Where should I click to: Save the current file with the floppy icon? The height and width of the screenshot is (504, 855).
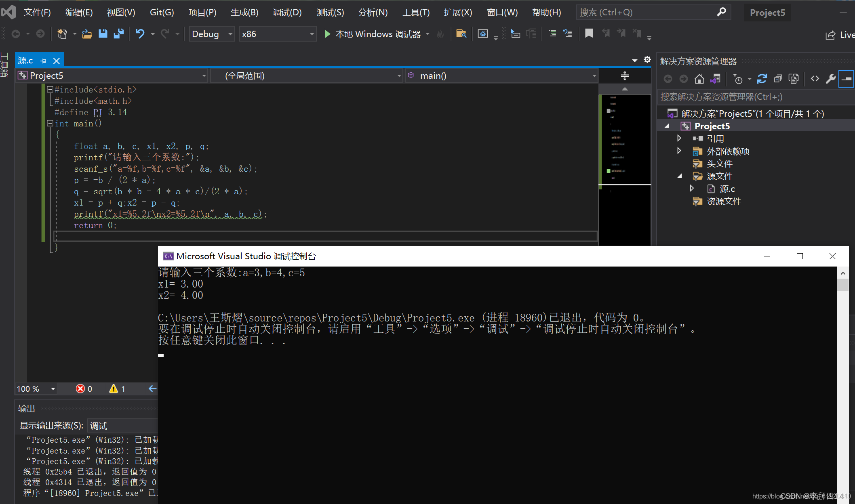click(x=103, y=34)
